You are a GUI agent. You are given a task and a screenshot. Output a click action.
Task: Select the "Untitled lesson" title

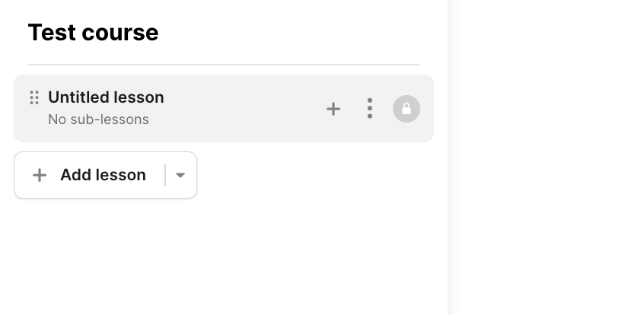[106, 97]
